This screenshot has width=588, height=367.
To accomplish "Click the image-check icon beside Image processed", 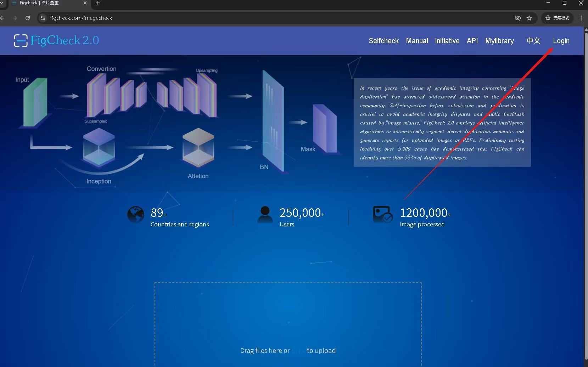I will (383, 215).
